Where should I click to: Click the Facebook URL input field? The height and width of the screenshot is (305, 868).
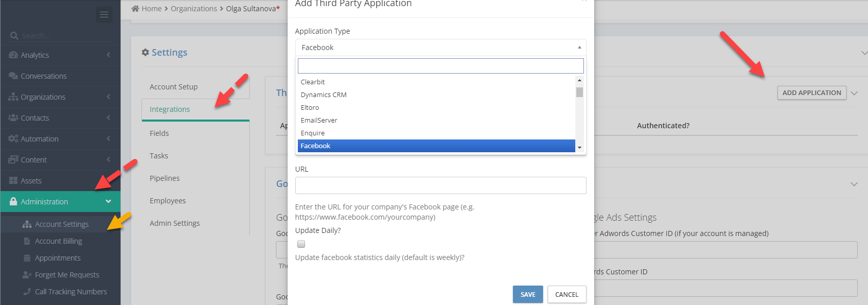point(440,185)
